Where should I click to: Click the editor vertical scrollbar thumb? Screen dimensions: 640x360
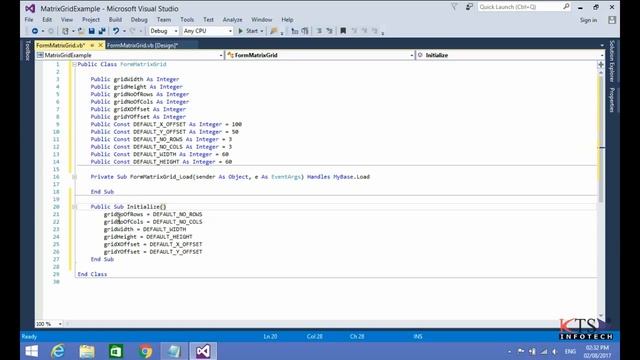(x=601, y=139)
